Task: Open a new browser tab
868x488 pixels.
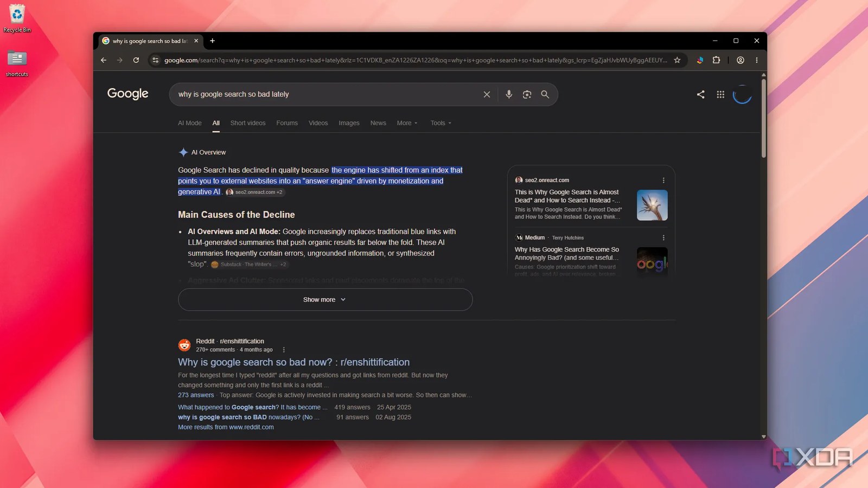Action: pyautogui.click(x=212, y=41)
